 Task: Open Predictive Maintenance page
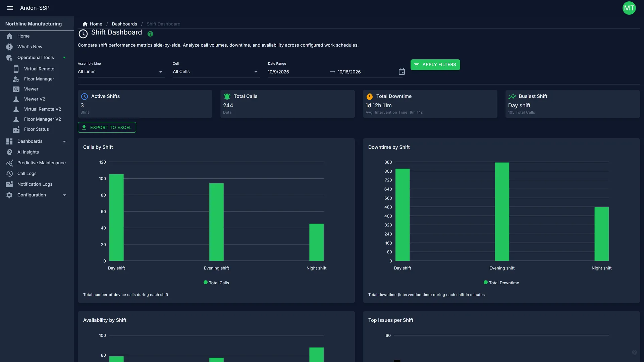click(x=42, y=163)
